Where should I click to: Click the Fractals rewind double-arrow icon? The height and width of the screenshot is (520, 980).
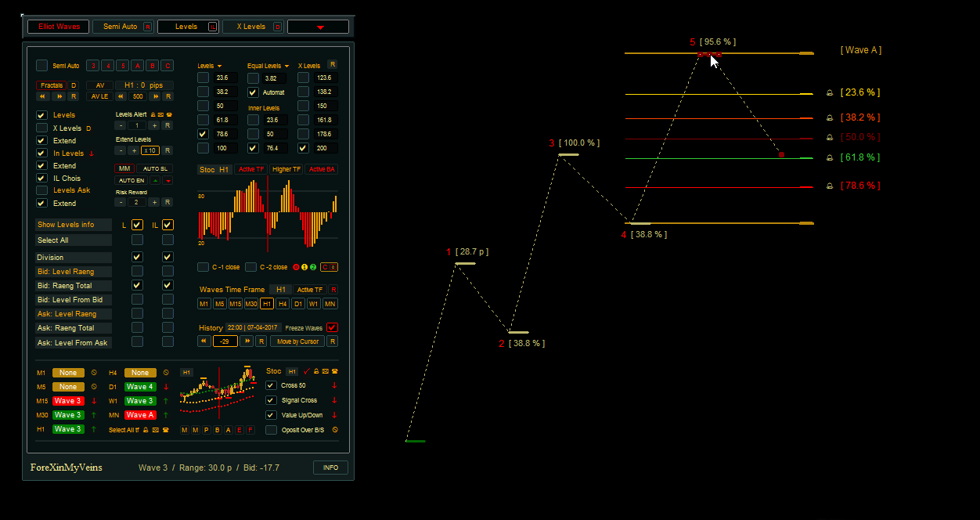(43, 96)
